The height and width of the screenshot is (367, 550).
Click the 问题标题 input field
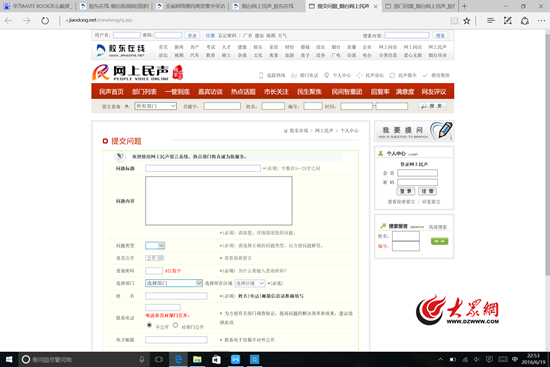(x=203, y=168)
